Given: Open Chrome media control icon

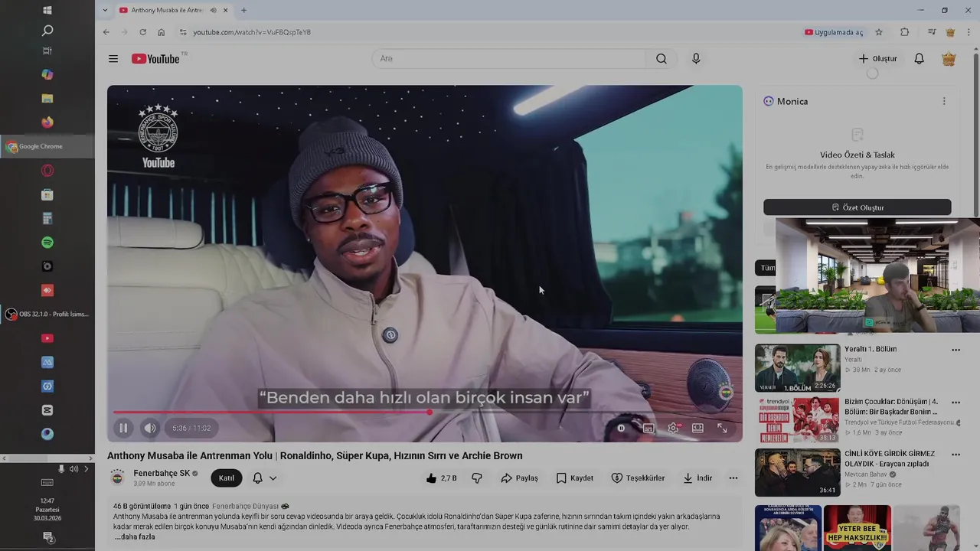Looking at the screenshot, I should [932, 32].
